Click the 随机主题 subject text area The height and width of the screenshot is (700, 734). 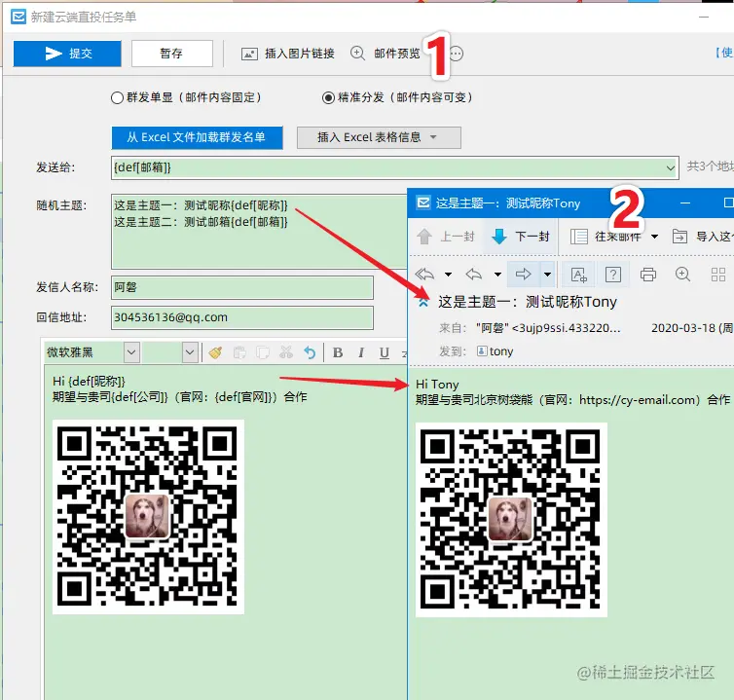click(259, 231)
